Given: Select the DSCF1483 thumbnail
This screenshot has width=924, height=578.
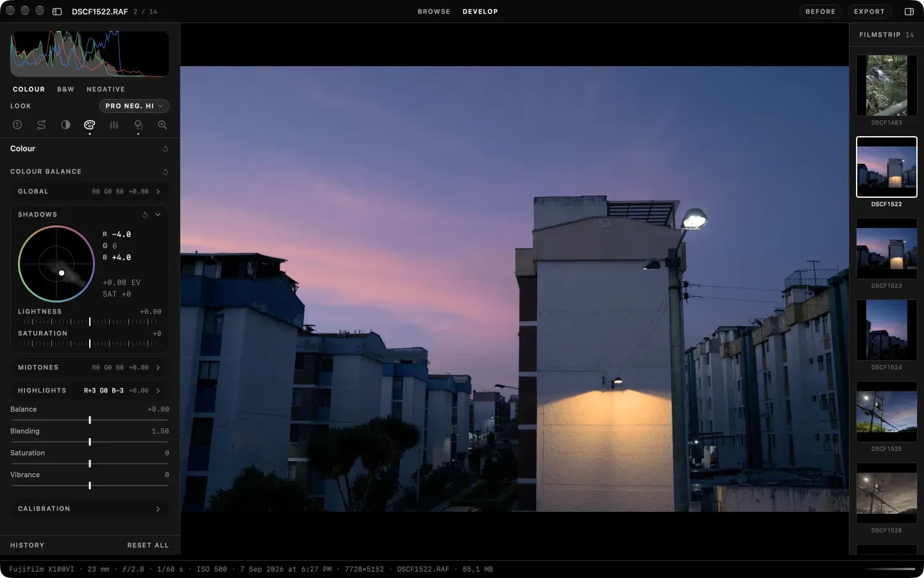Looking at the screenshot, I should click(x=887, y=85).
